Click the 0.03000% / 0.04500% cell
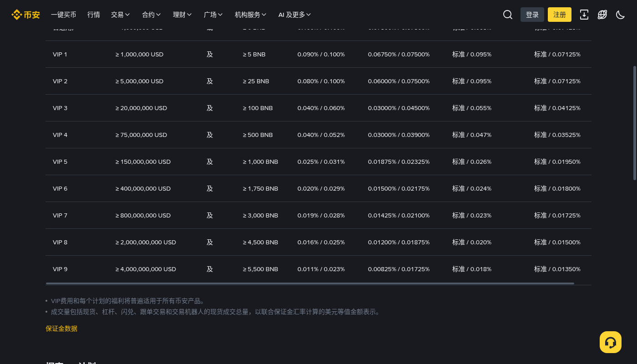Screen dimensions: 637x364 pos(399,108)
